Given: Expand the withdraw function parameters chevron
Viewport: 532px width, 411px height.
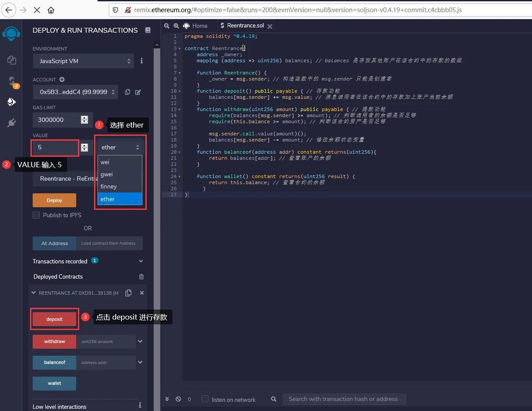Looking at the screenshot, I should pyautogui.click(x=140, y=341).
